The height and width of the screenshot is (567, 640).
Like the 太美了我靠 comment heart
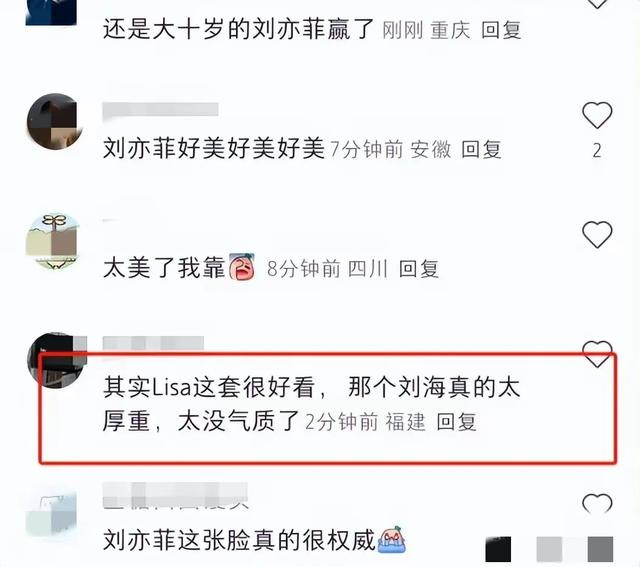tap(597, 235)
